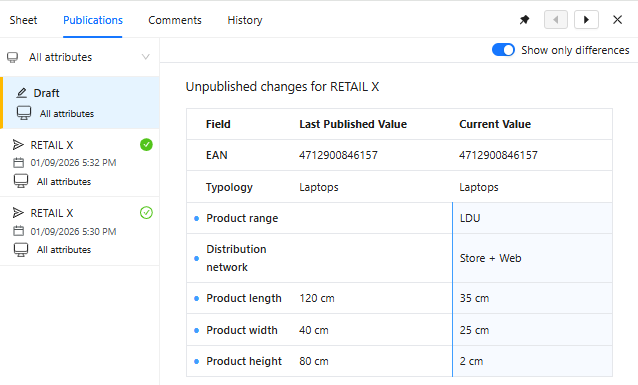638x385 pixels.
Task: Click send icon of 5:32 PM publication
Action: point(18,144)
